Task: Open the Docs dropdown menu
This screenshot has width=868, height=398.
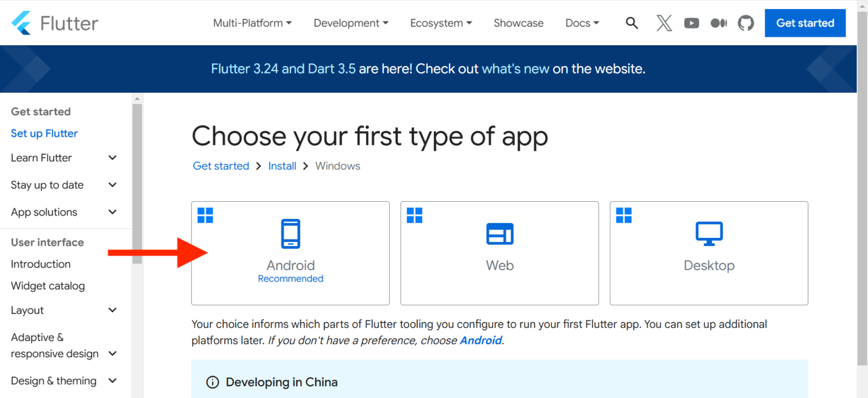Action: coord(581,23)
